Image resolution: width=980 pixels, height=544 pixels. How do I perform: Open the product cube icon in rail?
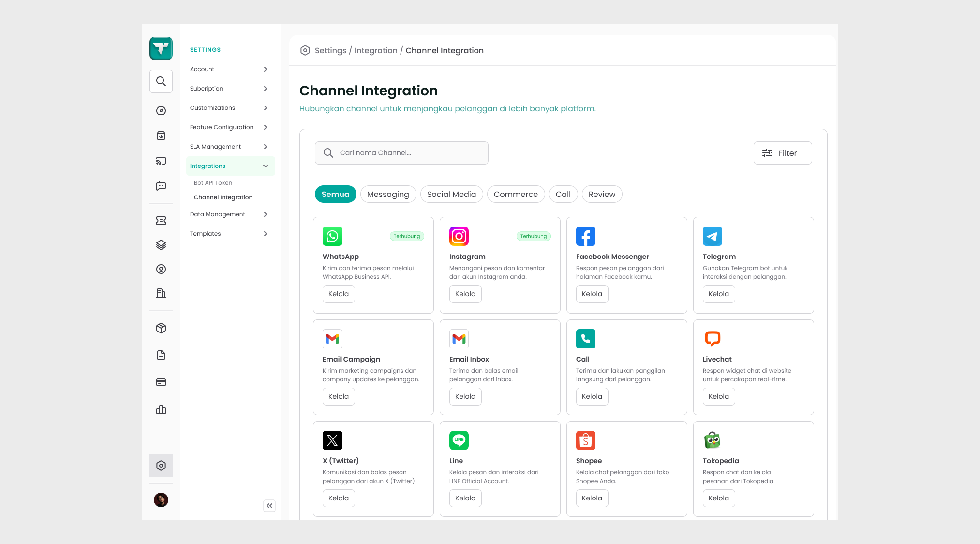161,328
